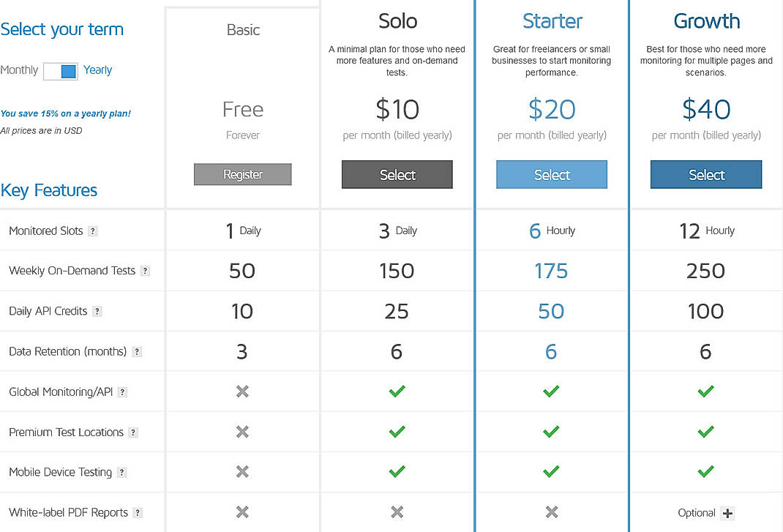Select the Growth plan
The height and width of the screenshot is (532, 783).
[705, 174]
